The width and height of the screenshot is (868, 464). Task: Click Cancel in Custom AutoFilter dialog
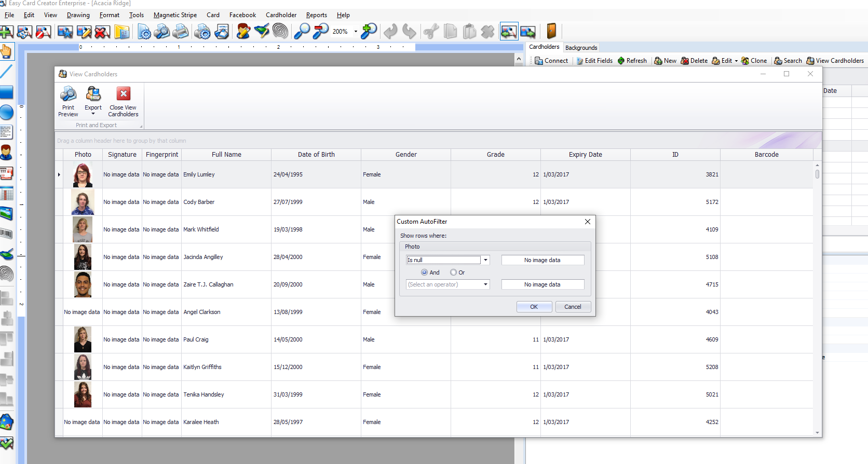coord(573,307)
